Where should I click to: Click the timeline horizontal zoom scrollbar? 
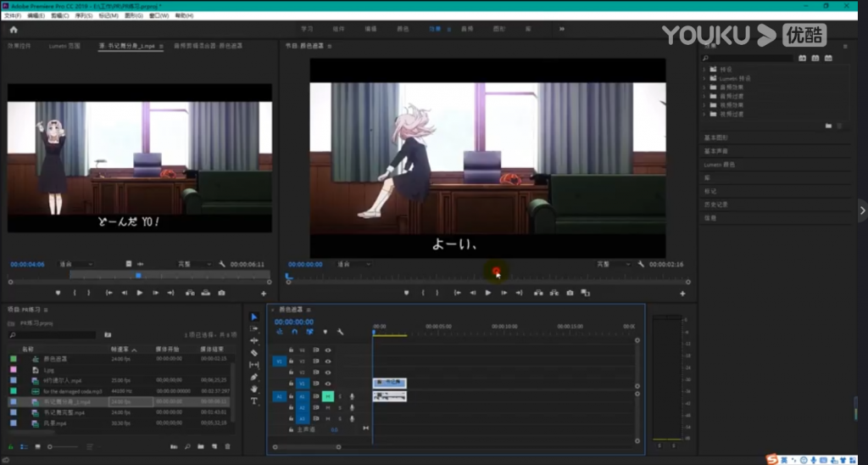(307, 447)
